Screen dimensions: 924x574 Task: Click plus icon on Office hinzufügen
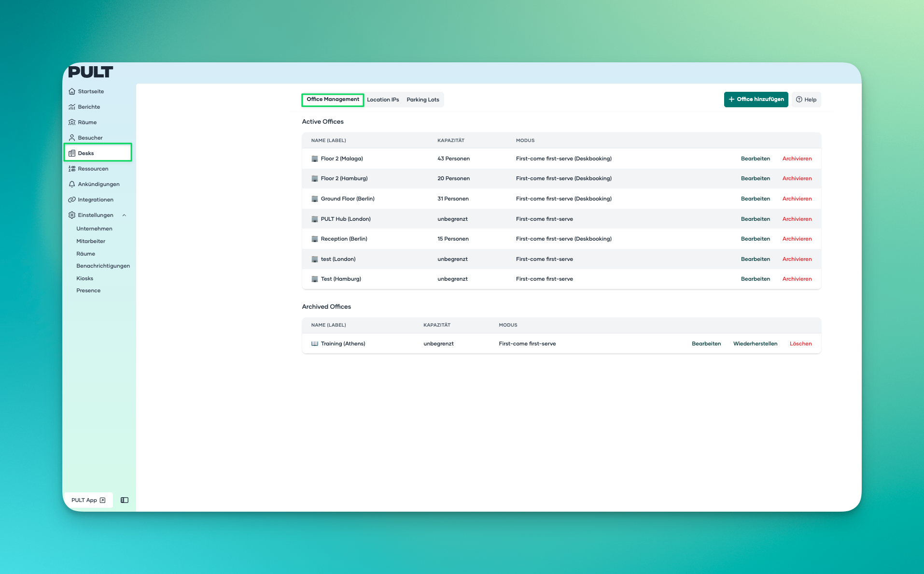pyautogui.click(x=731, y=99)
